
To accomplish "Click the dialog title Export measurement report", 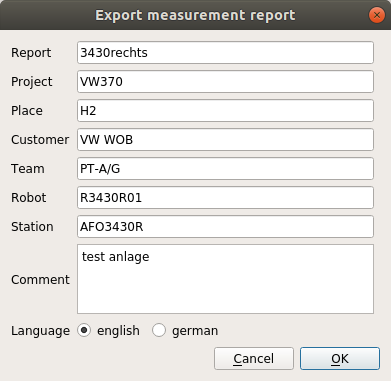I will click(195, 15).
